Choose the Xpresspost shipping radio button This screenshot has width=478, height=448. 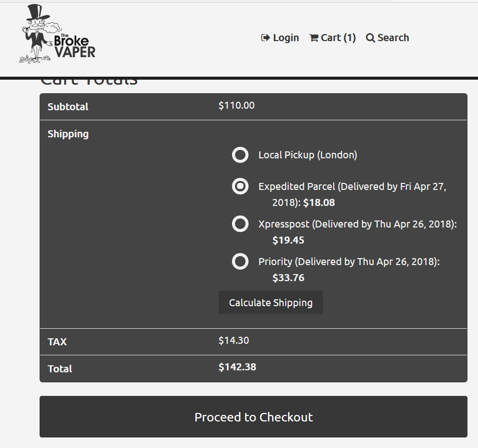(x=240, y=224)
